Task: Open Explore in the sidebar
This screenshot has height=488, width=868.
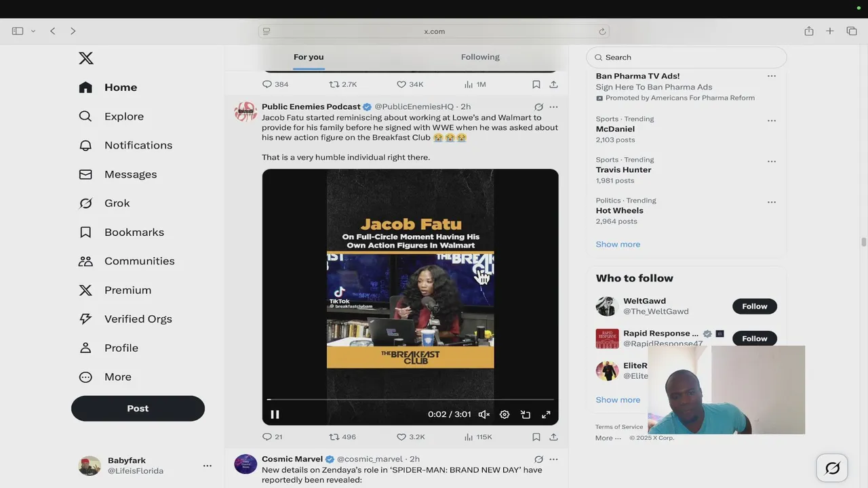Action: (112, 117)
